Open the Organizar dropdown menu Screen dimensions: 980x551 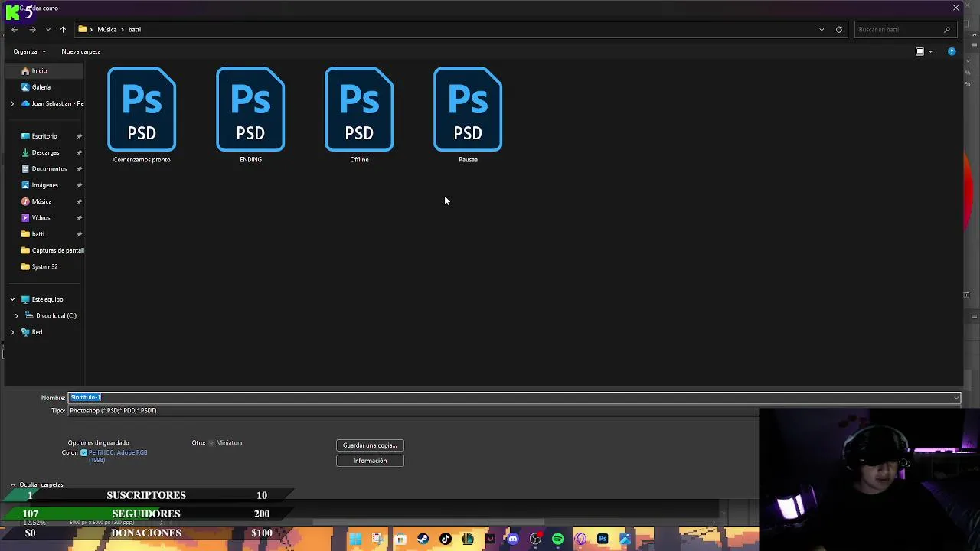click(29, 51)
